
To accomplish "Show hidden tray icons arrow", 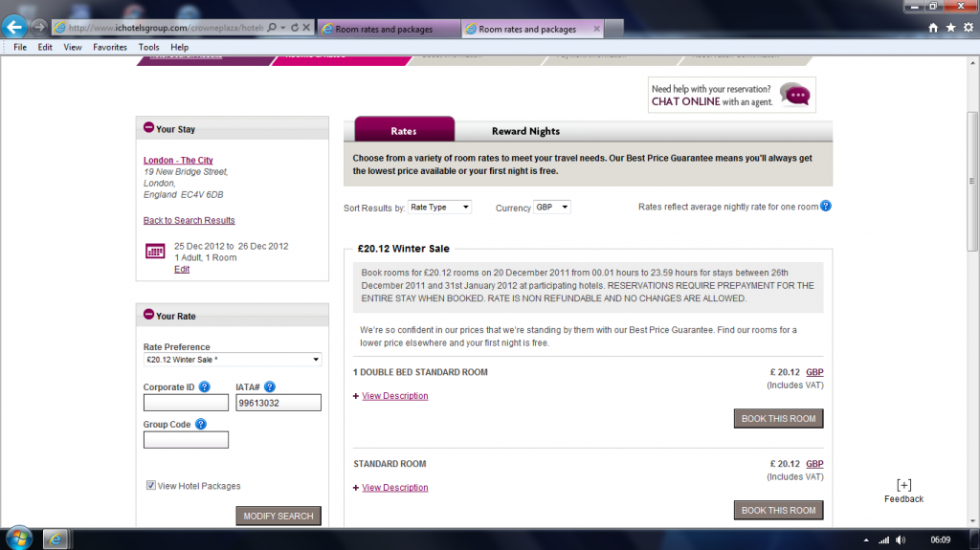I will [866, 540].
